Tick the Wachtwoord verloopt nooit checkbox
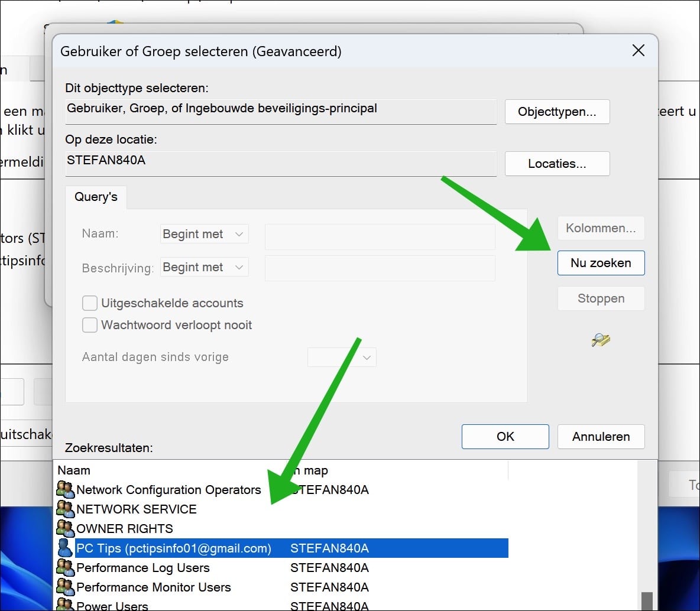Viewport: 700px width, 611px height. (90, 325)
